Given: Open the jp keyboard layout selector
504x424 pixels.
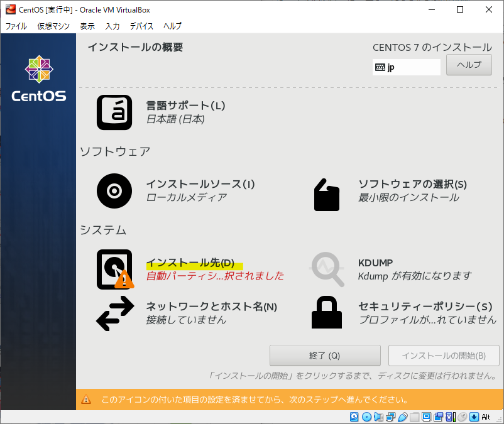Looking at the screenshot, I should pos(406,67).
